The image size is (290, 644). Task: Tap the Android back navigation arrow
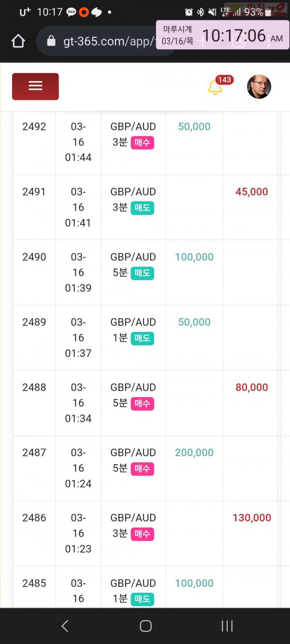[65, 626]
